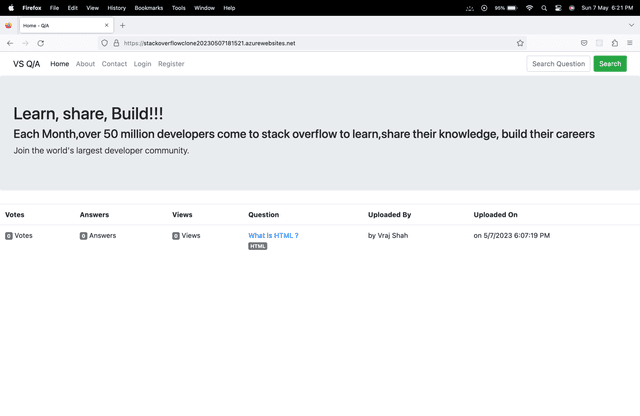Expand the list all tabs chevron

click(x=630, y=25)
